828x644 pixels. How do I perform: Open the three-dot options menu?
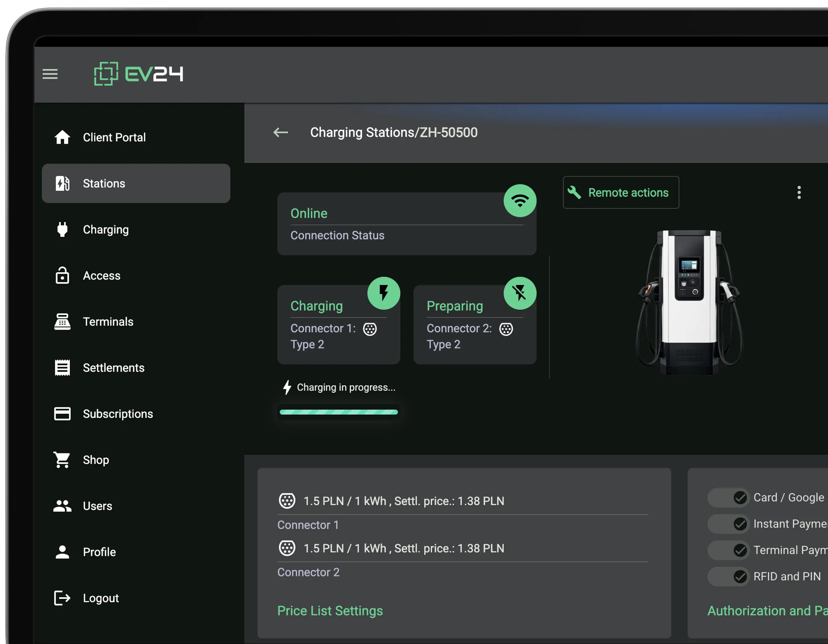(799, 192)
